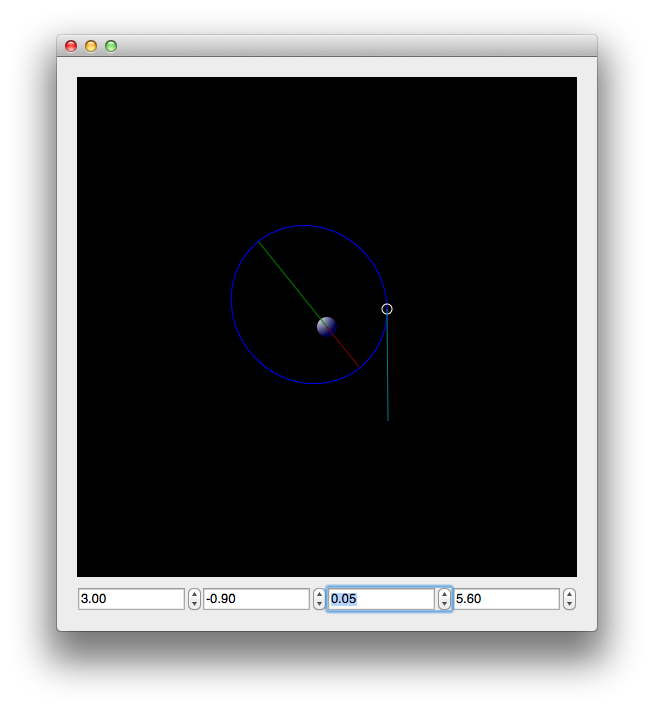Screen dimensions: 654x710
Task: Close the window with the red button
Action: (x=71, y=46)
